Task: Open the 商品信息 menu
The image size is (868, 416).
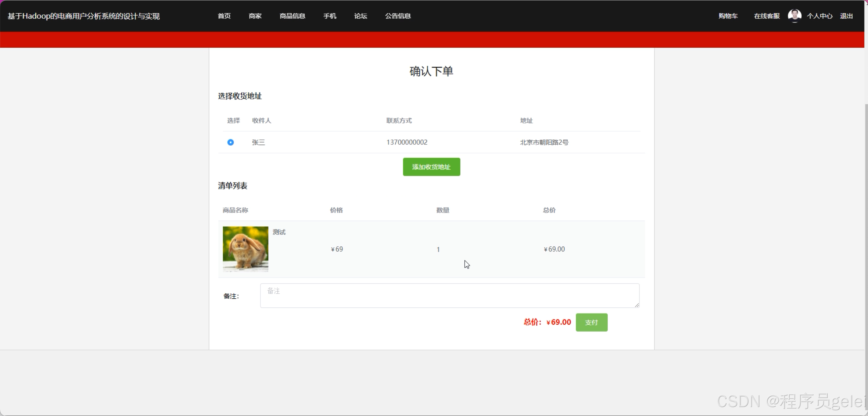Action: click(292, 16)
